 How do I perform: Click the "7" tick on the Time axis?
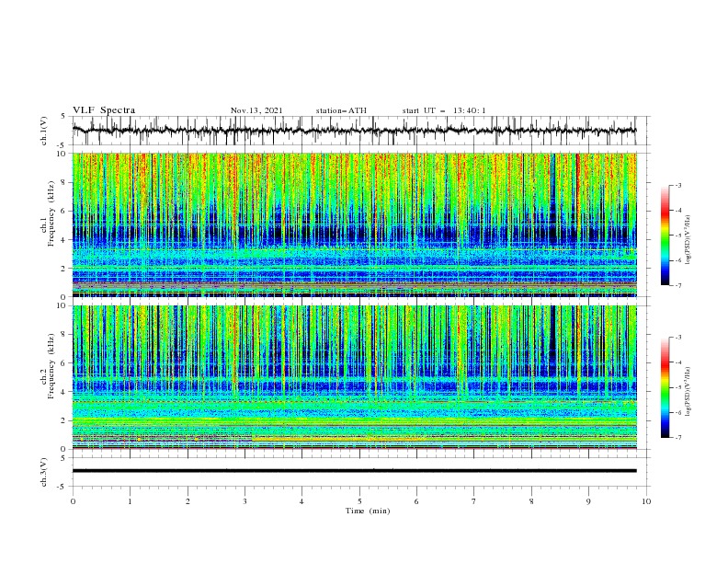click(474, 501)
